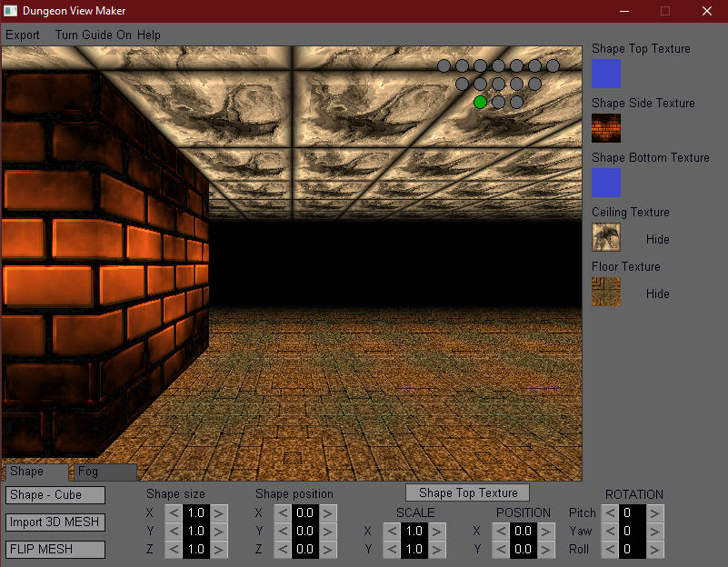Hide the floor texture
Screen dimensions: 728x567
(x=657, y=293)
